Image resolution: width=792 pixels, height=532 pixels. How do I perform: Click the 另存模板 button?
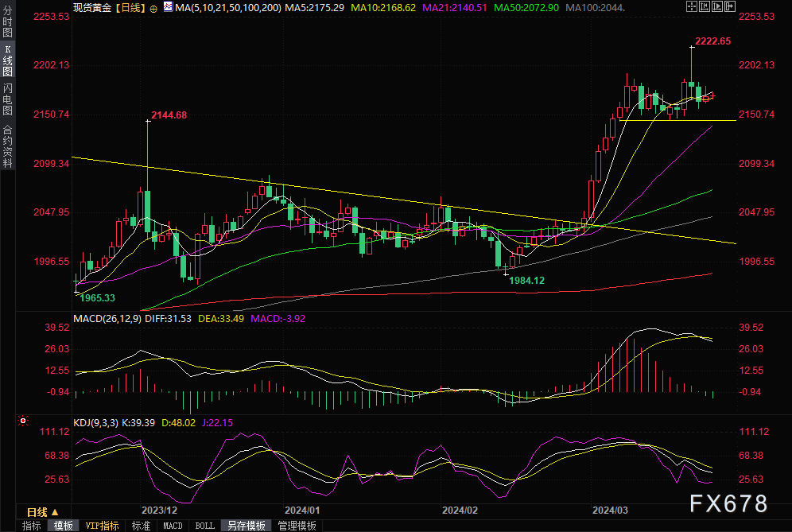[x=246, y=526]
